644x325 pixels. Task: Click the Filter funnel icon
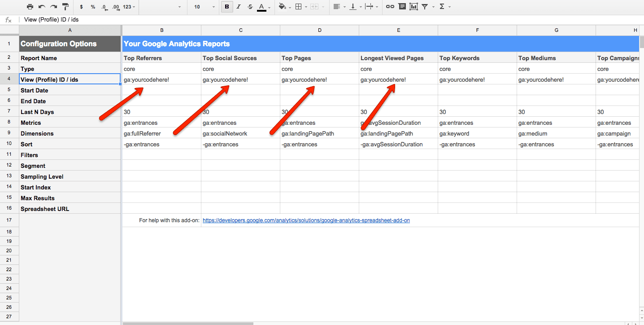[x=424, y=7]
